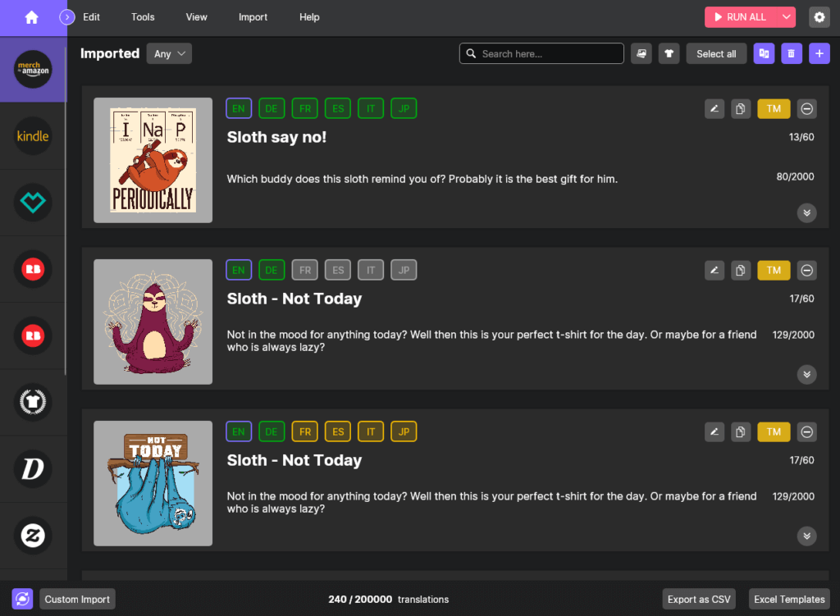Open the Import menu
840x616 pixels.
point(253,17)
